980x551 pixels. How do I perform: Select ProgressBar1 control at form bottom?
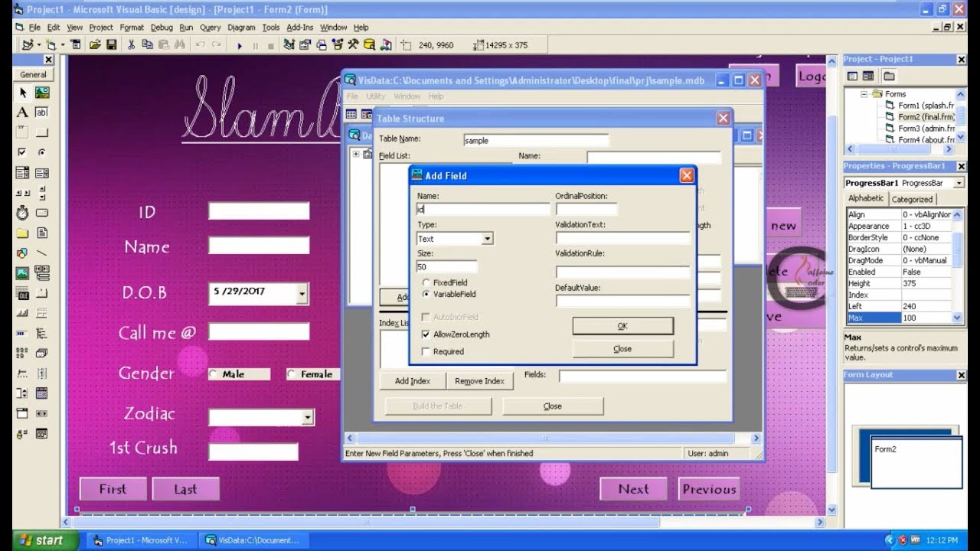(413, 514)
